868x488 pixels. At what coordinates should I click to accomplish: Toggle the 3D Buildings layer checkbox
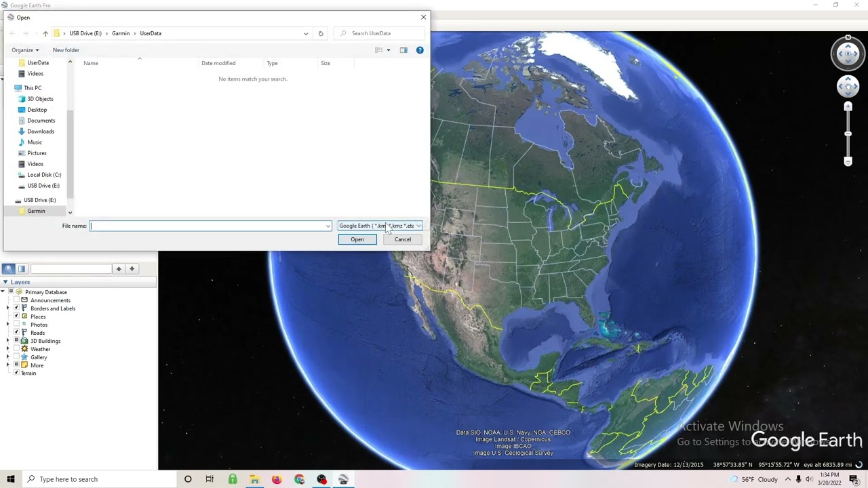[16, 341]
